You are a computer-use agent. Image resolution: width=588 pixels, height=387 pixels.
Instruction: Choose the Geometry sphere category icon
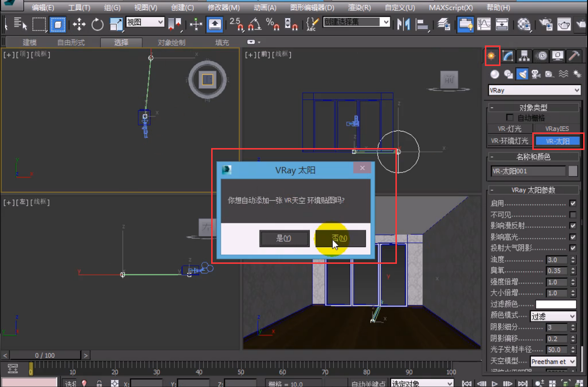click(x=495, y=74)
